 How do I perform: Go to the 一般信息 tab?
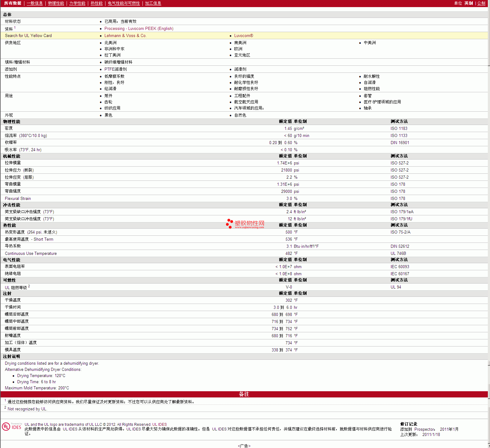point(35,3)
